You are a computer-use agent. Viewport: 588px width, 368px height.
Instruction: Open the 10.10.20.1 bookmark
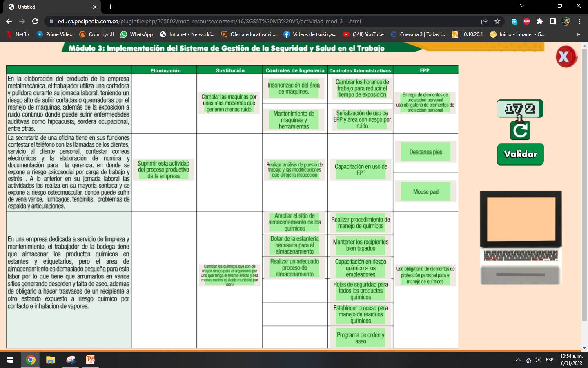(x=467, y=34)
